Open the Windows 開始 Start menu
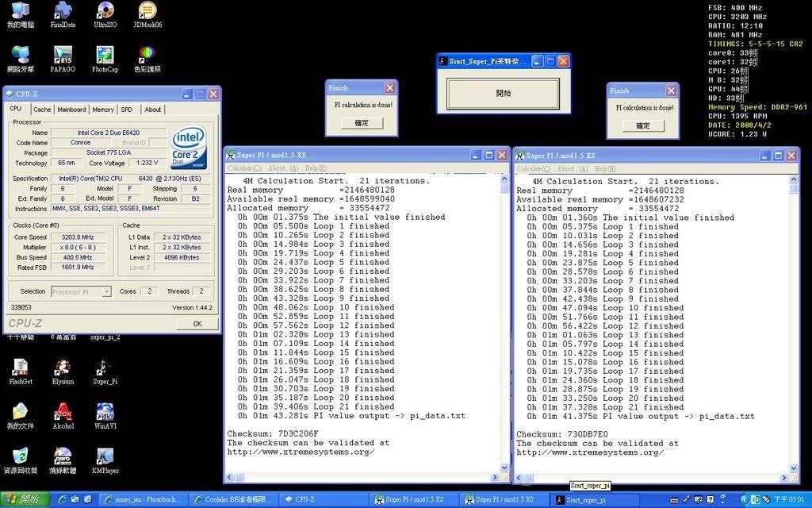Image resolution: width=812 pixels, height=508 pixels. [25, 500]
